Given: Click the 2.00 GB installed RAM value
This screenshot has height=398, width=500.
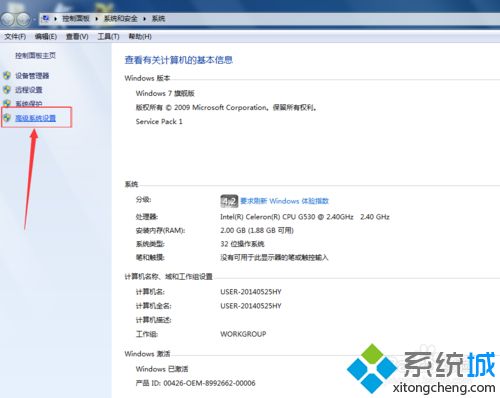Looking at the screenshot, I should (x=257, y=230).
